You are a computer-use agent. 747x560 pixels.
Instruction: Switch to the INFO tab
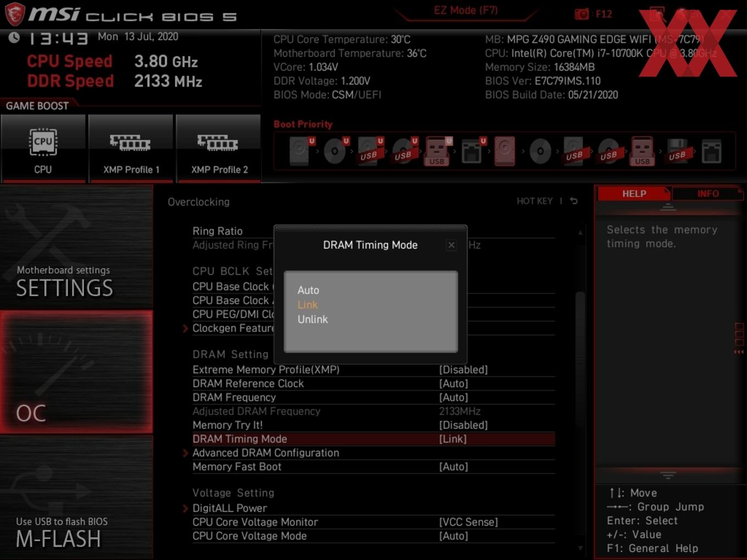point(707,193)
